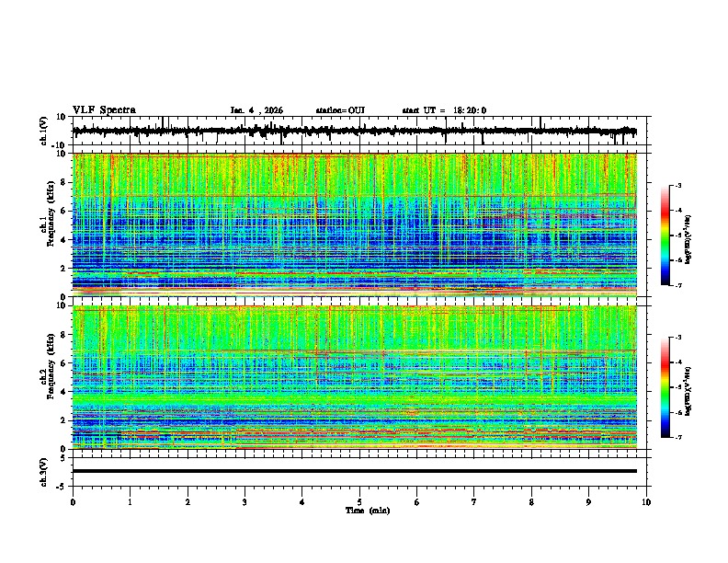This screenshot has height=563, width=728.
Task: Click time axis tick label "7"
Action: point(474,502)
